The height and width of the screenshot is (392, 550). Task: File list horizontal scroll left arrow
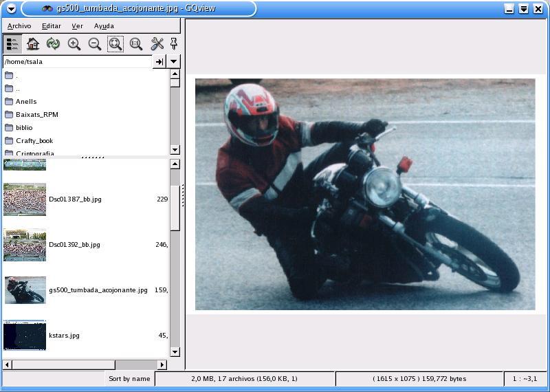click(x=7, y=364)
